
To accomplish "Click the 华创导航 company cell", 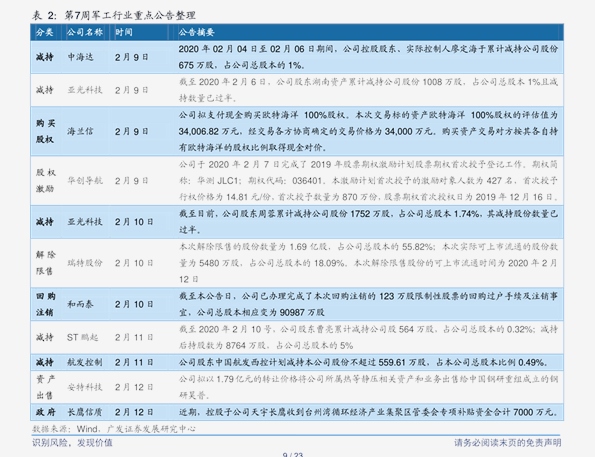I will tap(85, 181).
